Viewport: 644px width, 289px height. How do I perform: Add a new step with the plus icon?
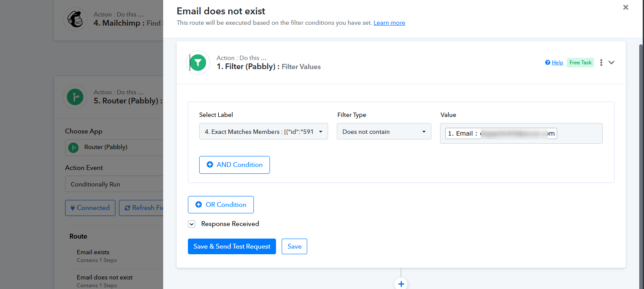pyautogui.click(x=401, y=284)
